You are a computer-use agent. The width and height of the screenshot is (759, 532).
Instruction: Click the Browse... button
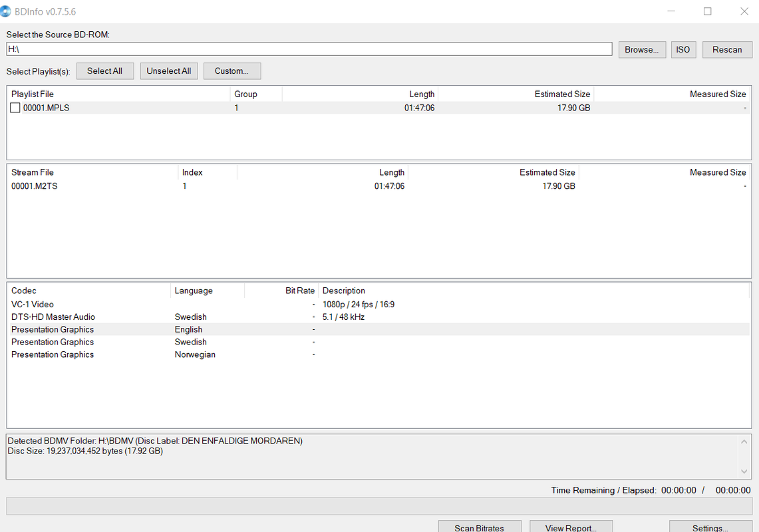click(642, 50)
